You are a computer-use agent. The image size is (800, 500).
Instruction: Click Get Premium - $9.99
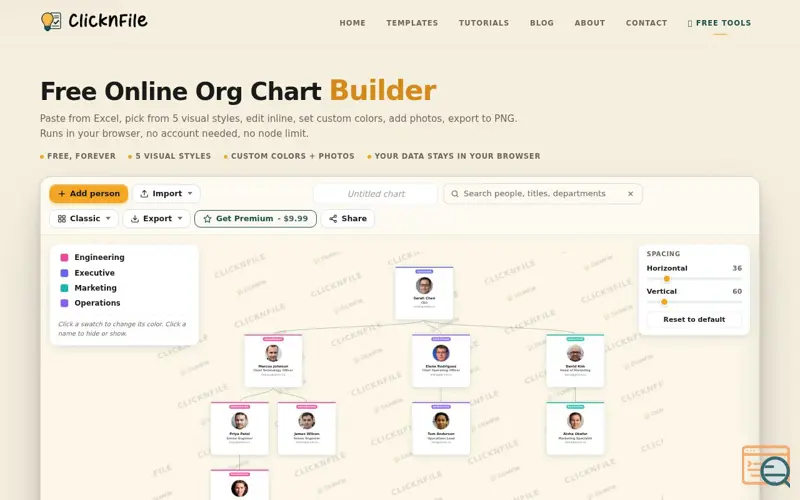click(256, 219)
